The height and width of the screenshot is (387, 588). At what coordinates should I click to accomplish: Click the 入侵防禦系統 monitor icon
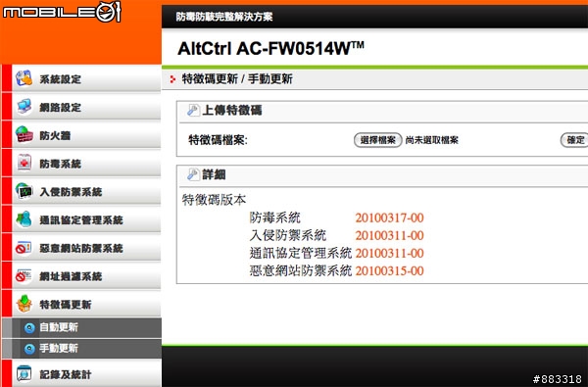tap(24, 191)
